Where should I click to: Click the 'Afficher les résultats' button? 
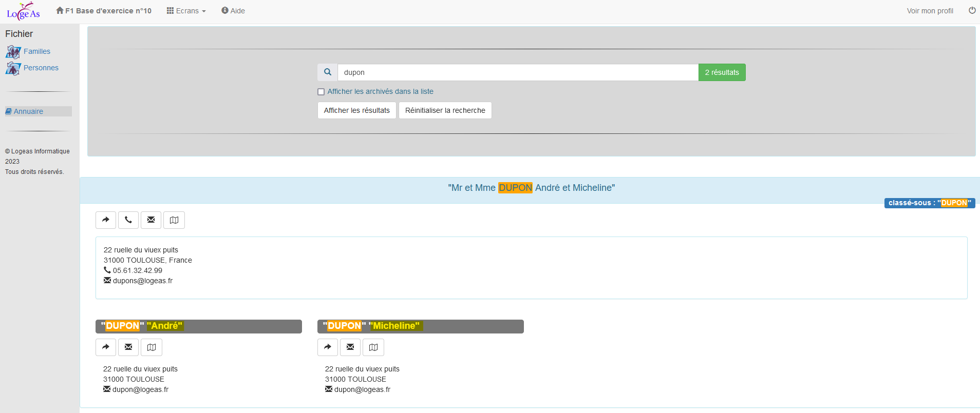(357, 110)
